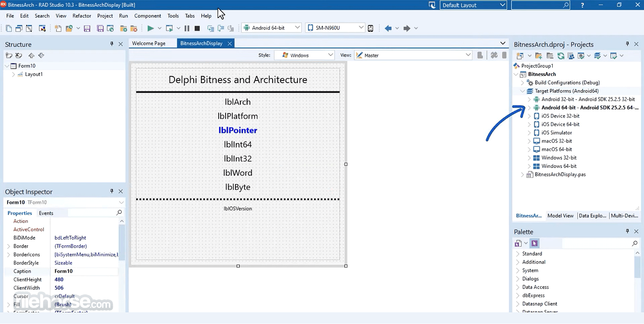Pin the Structure panel
The height and width of the screenshot is (324, 644).
(x=112, y=44)
